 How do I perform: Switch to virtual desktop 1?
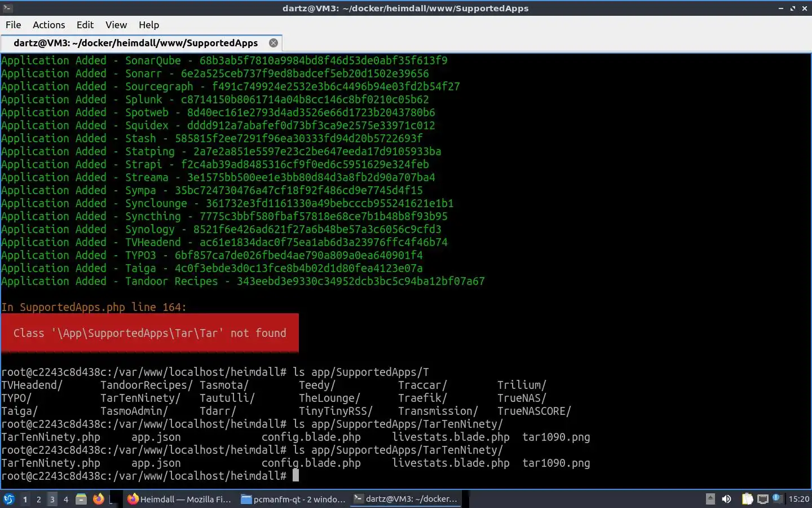coord(25,499)
